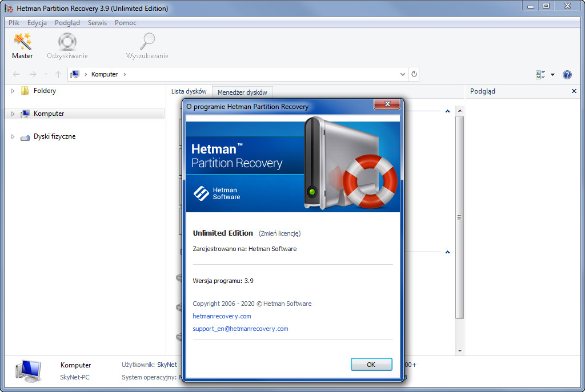Refresh the current location
Viewport: 585px width, 392px height.
point(414,74)
